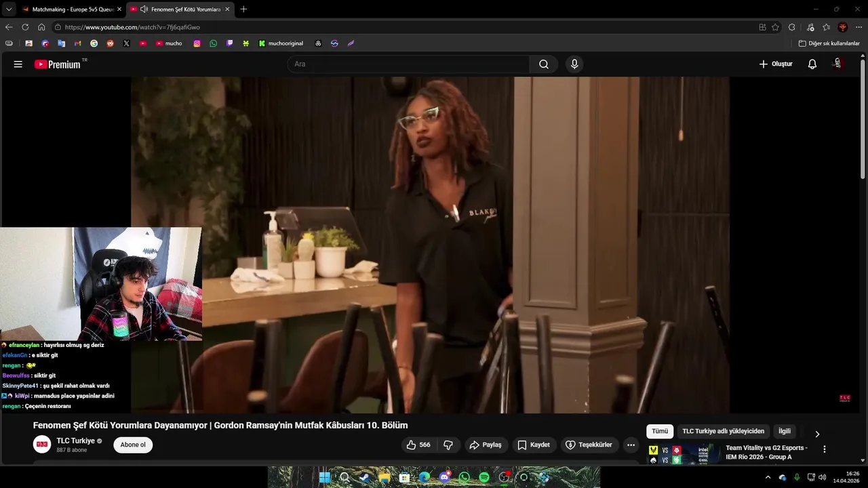Open Team Vitality vs G2 Esports video
This screenshot has height=488, width=868.
coord(766,452)
